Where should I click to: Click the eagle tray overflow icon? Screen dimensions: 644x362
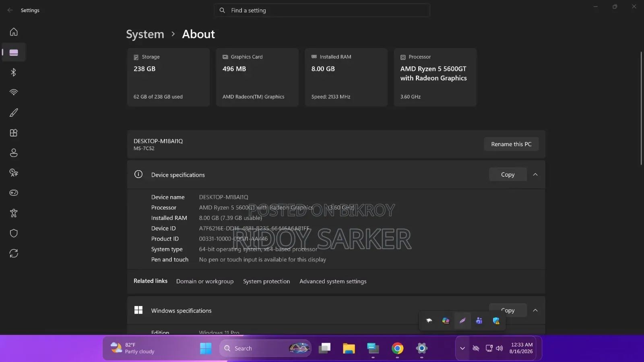click(429, 321)
